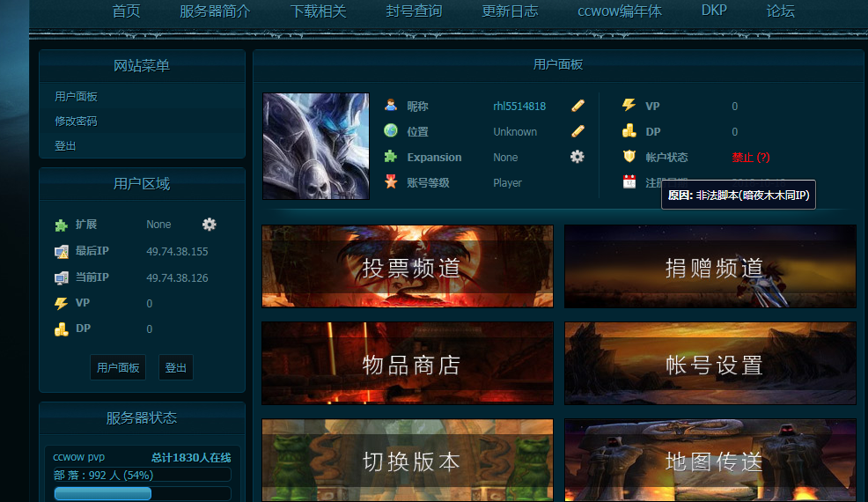Open expansion gear in the 用户区域 sidebar
This screenshot has width=868, height=502.
click(209, 225)
